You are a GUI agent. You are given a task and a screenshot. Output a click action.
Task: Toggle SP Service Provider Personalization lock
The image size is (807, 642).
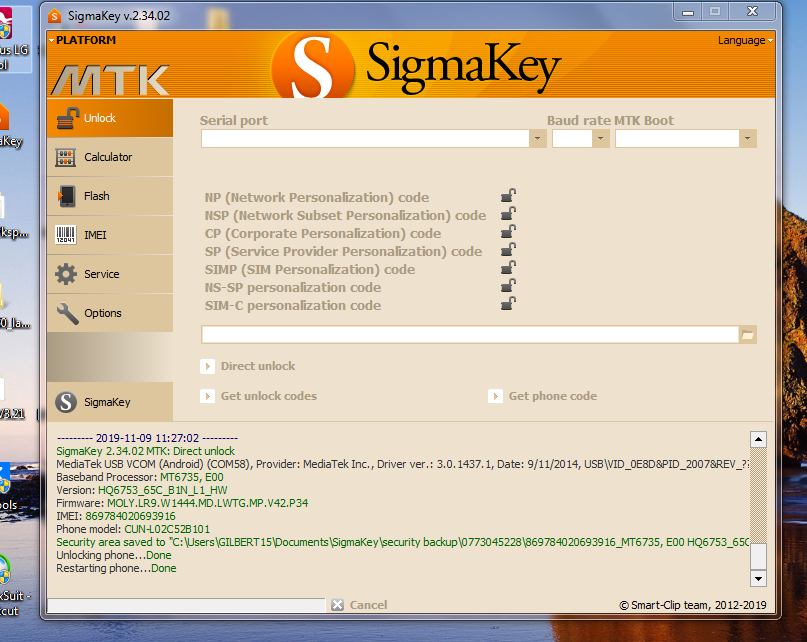[508, 250]
